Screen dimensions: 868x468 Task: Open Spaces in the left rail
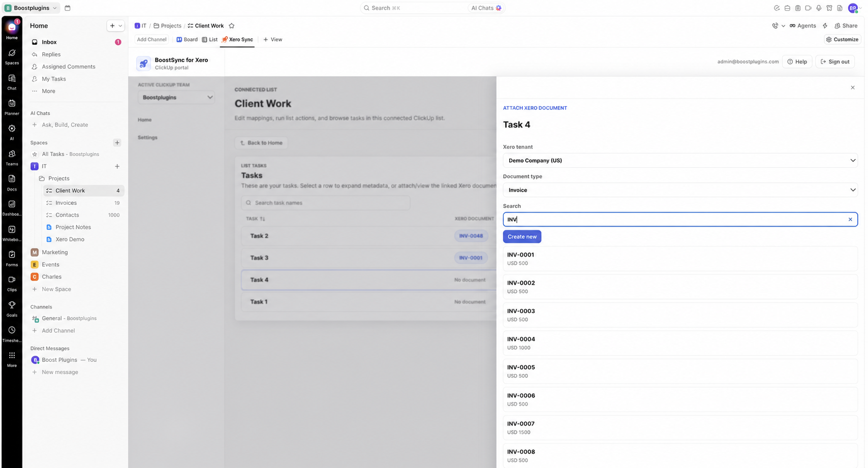tap(12, 56)
